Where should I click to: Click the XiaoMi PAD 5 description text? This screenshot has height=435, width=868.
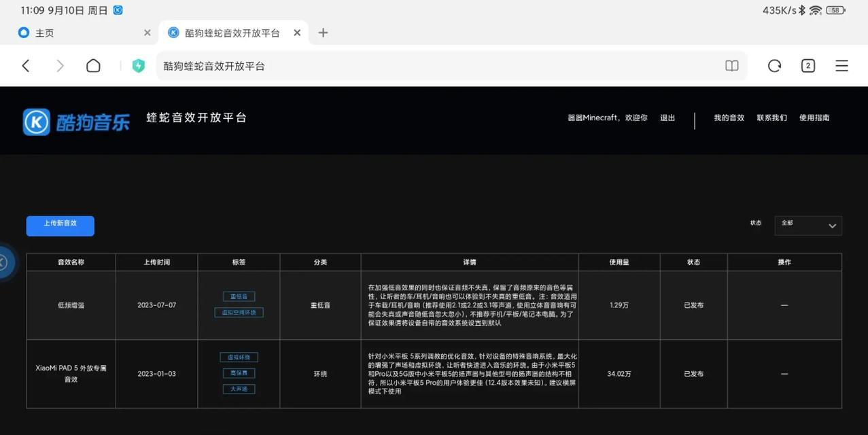point(471,374)
